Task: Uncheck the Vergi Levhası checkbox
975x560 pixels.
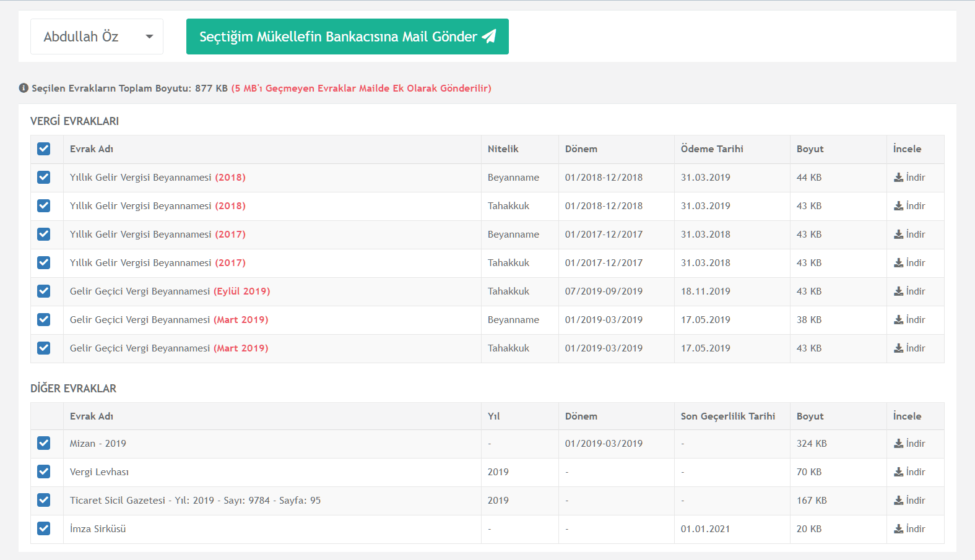Action: (43, 472)
